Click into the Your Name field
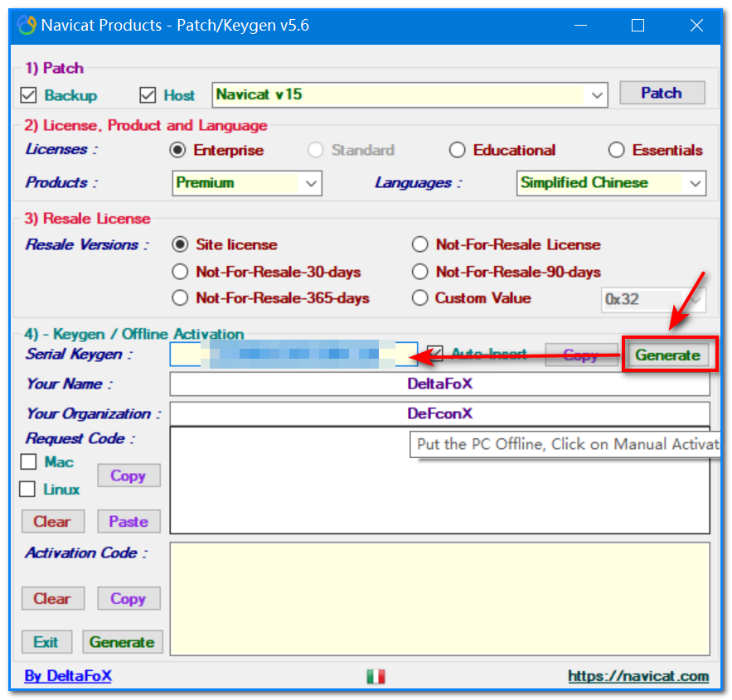The width and height of the screenshot is (732, 700). (x=439, y=384)
